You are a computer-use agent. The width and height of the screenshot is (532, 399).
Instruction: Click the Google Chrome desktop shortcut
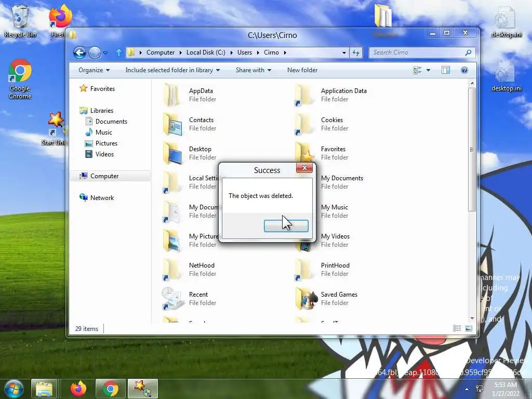tap(20, 79)
